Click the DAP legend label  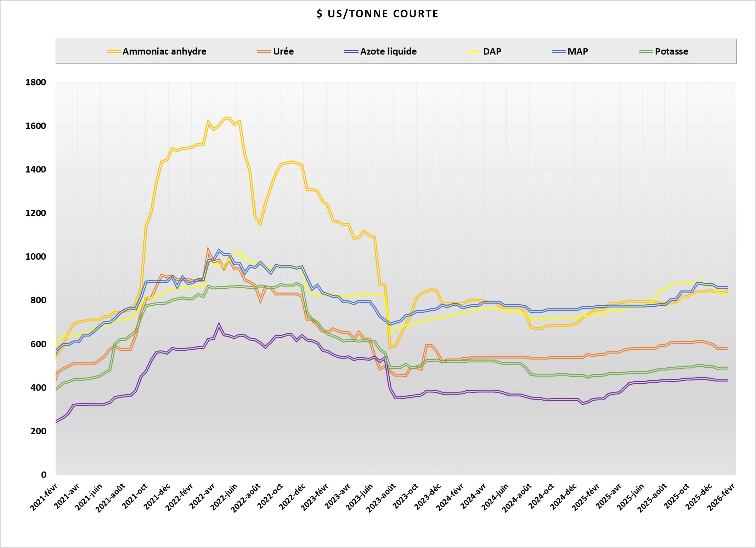click(x=492, y=51)
